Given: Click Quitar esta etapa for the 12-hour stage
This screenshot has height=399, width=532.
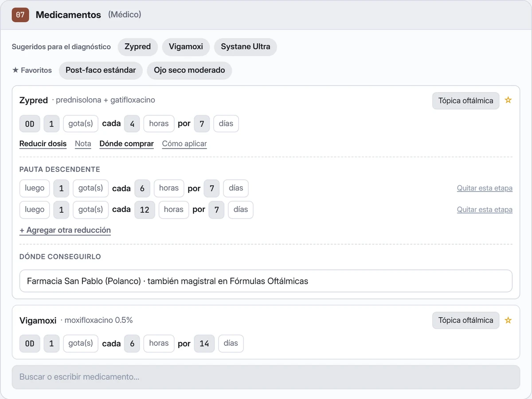Looking at the screenshot, I should [x=485, y=210].
